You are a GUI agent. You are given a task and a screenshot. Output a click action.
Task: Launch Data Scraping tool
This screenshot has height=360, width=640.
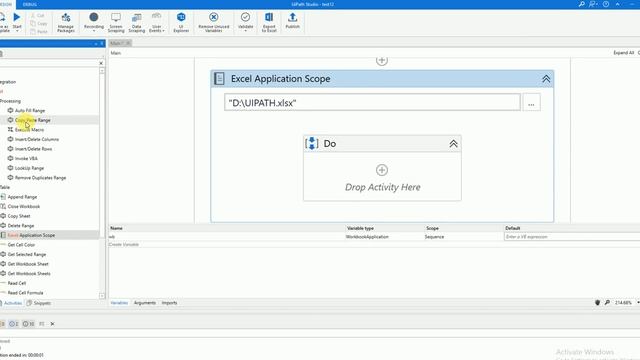pyautogui.click(x=136, y=22)
